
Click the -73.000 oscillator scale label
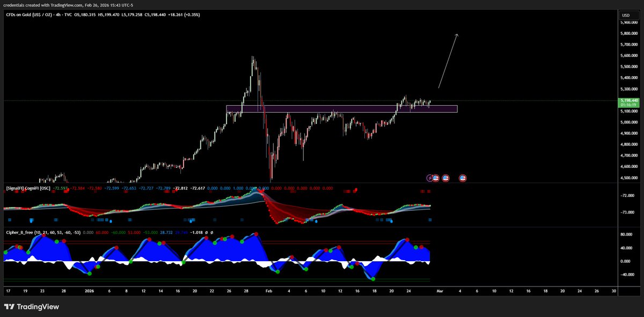[627, 212]
